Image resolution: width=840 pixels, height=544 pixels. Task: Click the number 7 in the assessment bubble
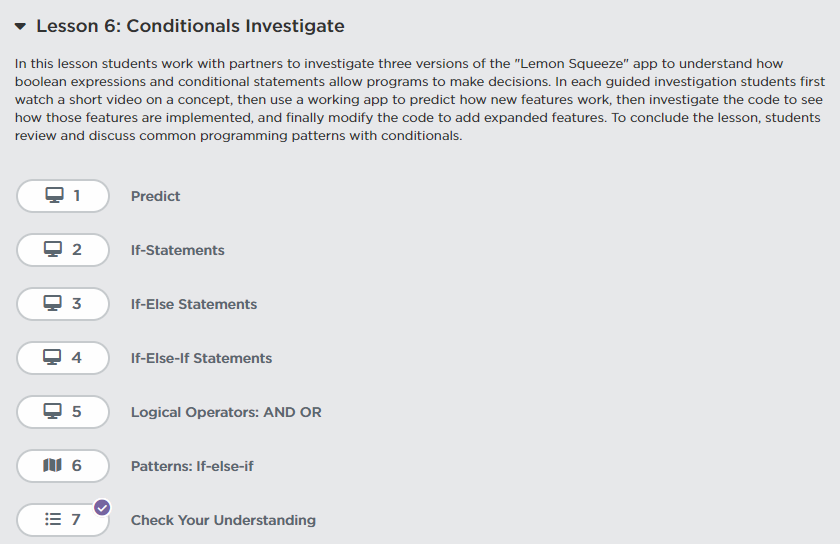(x=76, y=520)
